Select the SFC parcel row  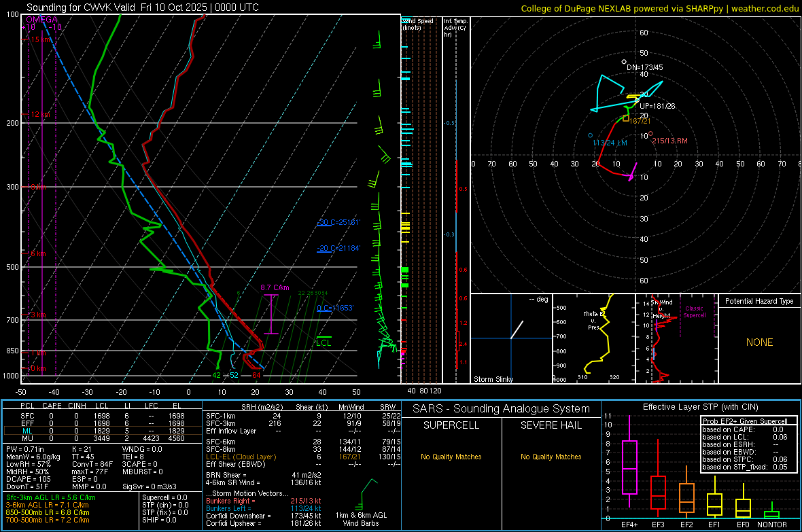(x=103, y=416)
